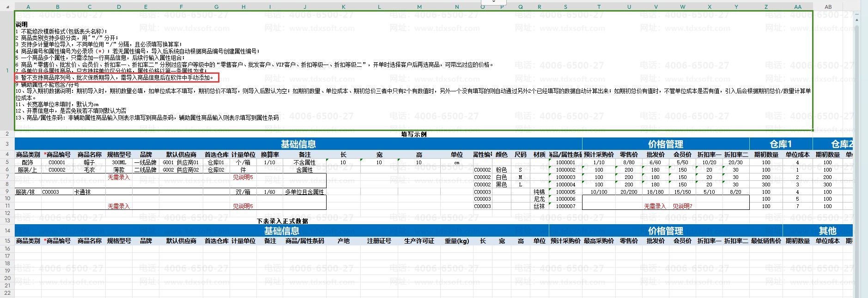868x298 pixels.
Task: Click the select-all corner of the sheet
Action: (7, 7)
